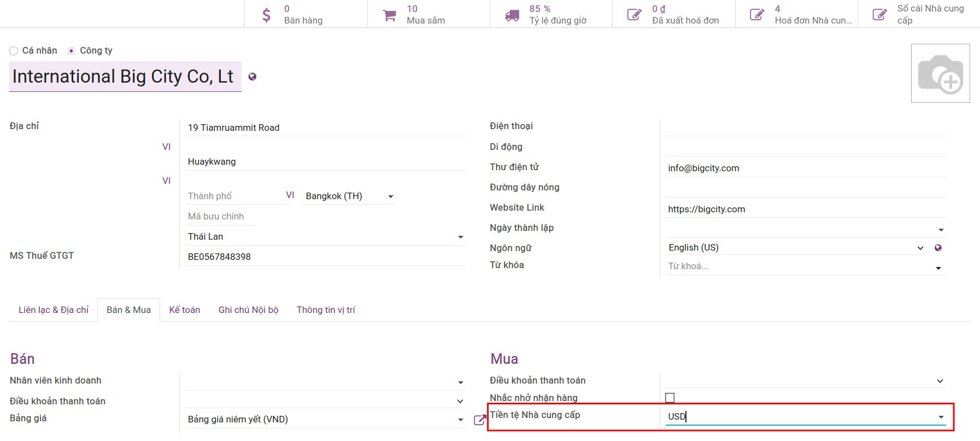The image size is (980, 441).
Task: Enable the Nhắc nhở nhận hàng checkbox
Action: point(670,398)
